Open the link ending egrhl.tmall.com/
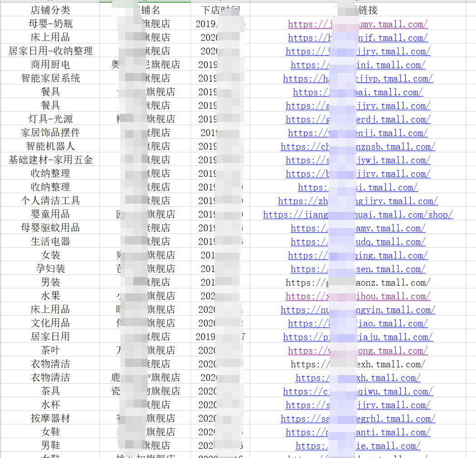 point(358,418)
